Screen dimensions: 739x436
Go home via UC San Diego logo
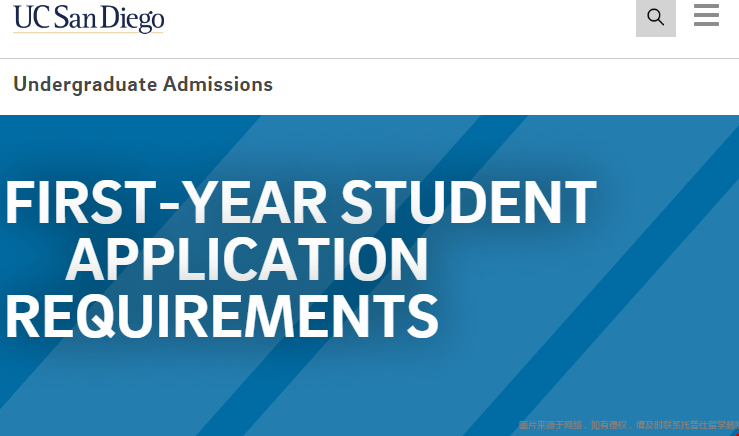(89, 18)
